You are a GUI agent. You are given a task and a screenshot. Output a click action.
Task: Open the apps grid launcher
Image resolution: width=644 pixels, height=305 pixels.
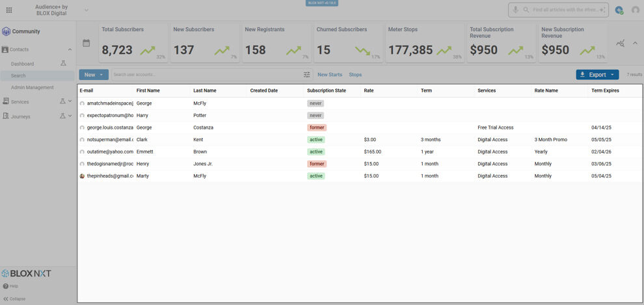pos(9,10)
